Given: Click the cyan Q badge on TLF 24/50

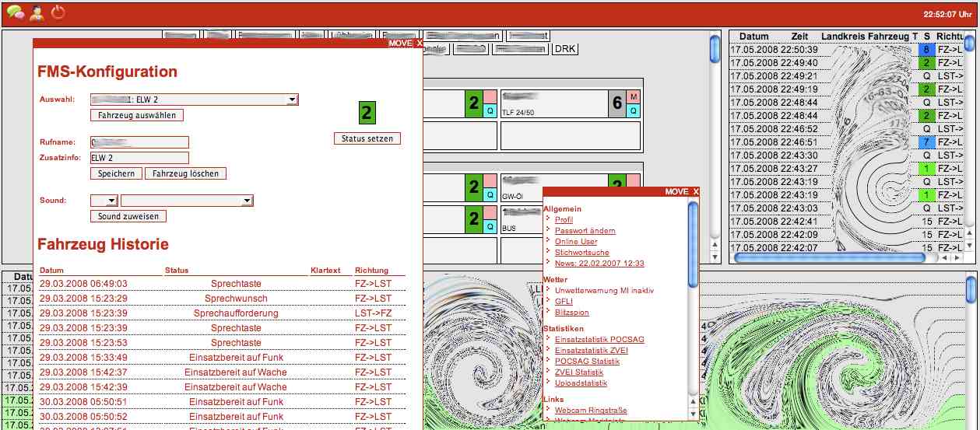Looking at the screenshot, I should coord(634,111).
